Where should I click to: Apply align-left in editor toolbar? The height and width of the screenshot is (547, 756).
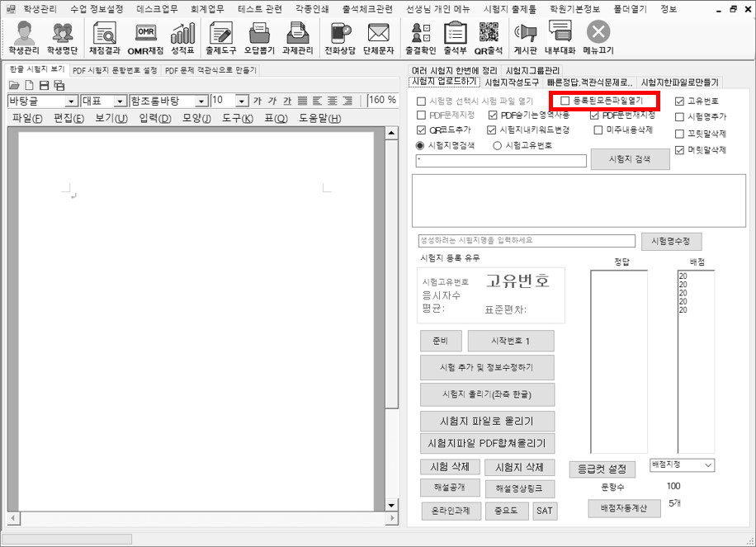[x=317, y=101]
